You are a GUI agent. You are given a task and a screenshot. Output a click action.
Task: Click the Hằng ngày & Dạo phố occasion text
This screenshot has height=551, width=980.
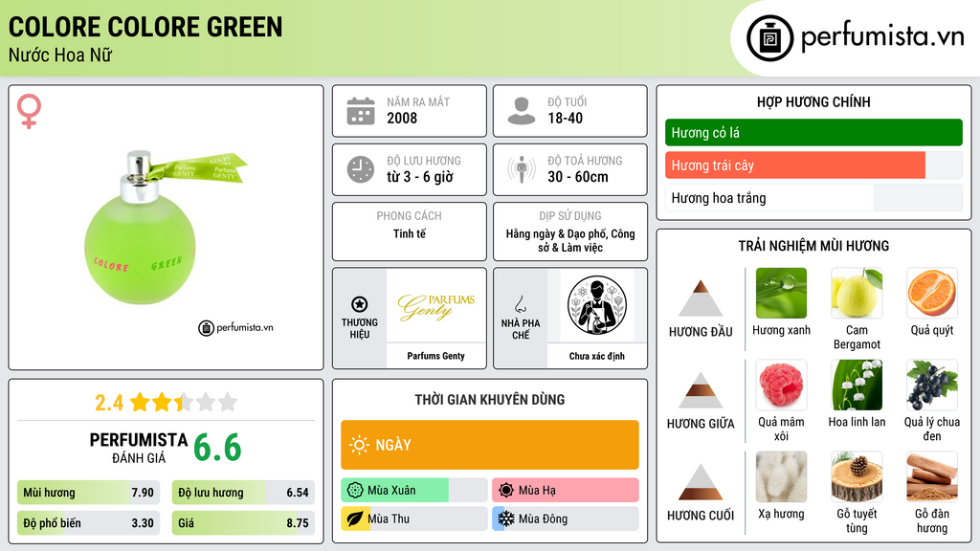point(570,240)
